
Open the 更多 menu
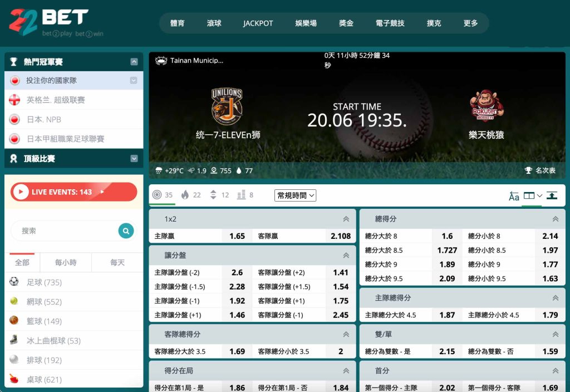pos(470,23)
